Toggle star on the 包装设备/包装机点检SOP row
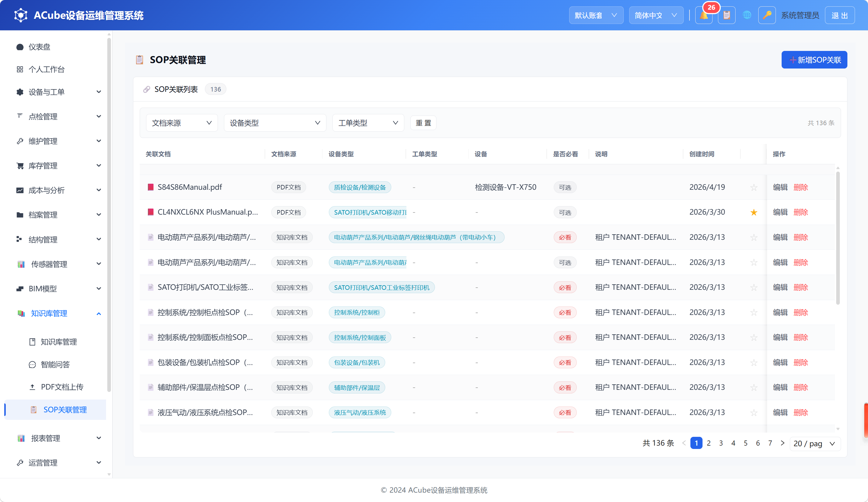This screenshot has width=868, height=502. (754, 363)
